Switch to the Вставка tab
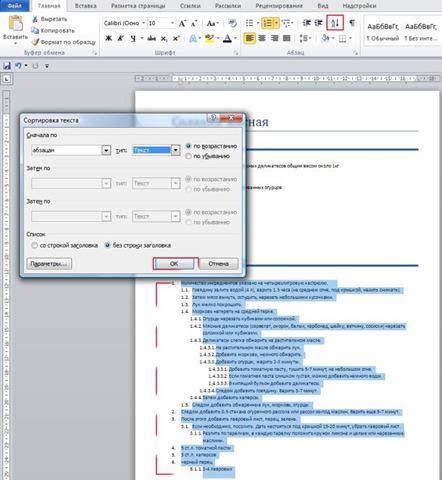This screenshot has width=442, height=480. tap(86, 6)
